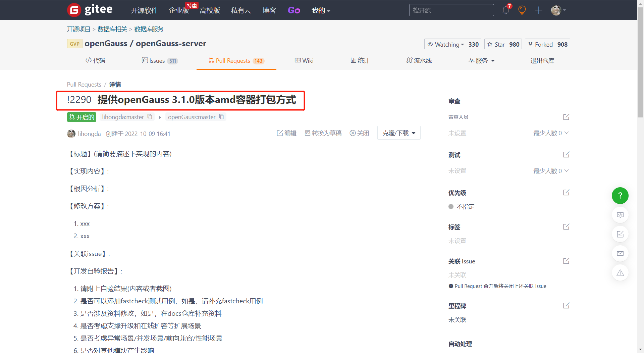Click 高校版 in top navigation
The width and height of the screenshot is (644, 353).
click(210, 10)
